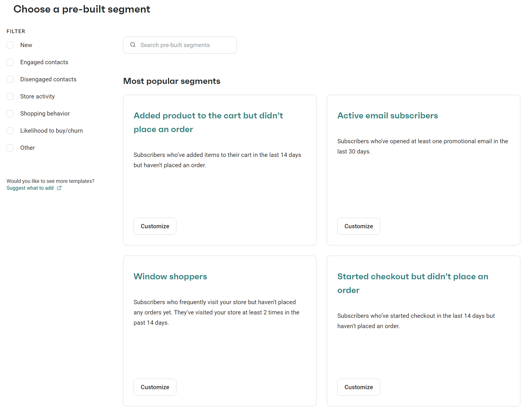Customize the Added product to cart segment
532x410 pixels.
click(x=155, y=226)
